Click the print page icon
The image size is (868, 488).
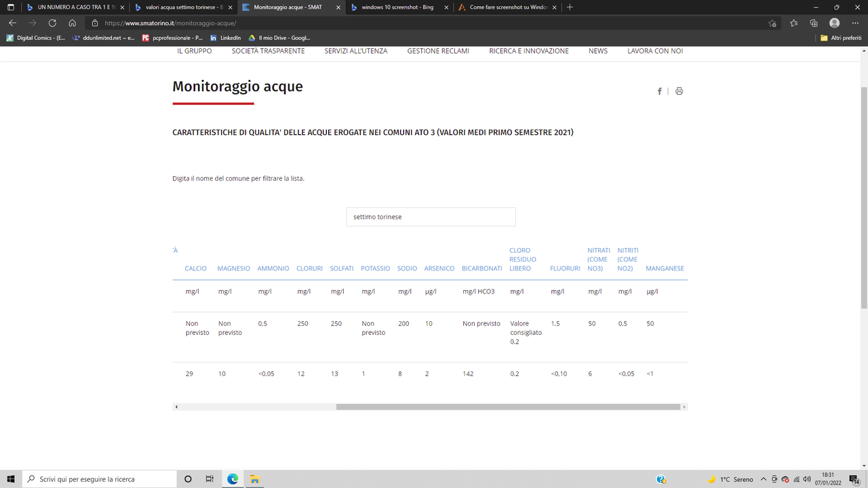click(x=679, y=91)
